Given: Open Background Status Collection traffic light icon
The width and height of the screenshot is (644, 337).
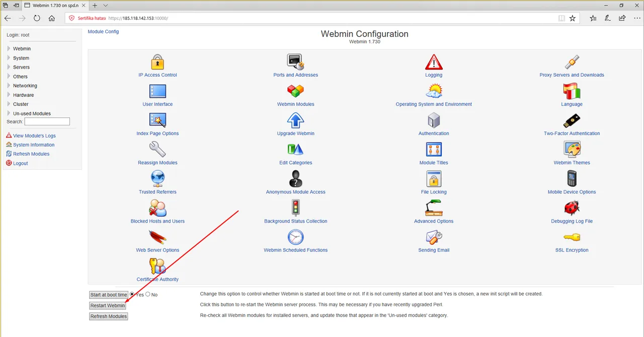Looking at the screenshot, I should pyautogui.click(x=296, y=208).
